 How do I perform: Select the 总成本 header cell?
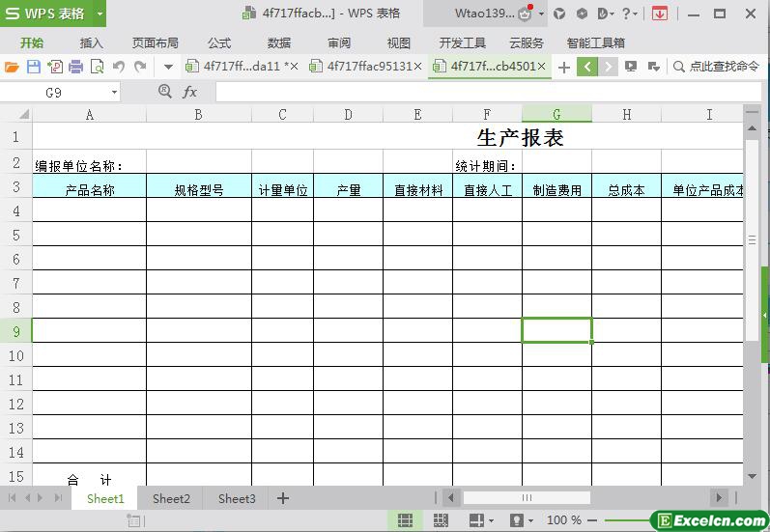point(627,186)
